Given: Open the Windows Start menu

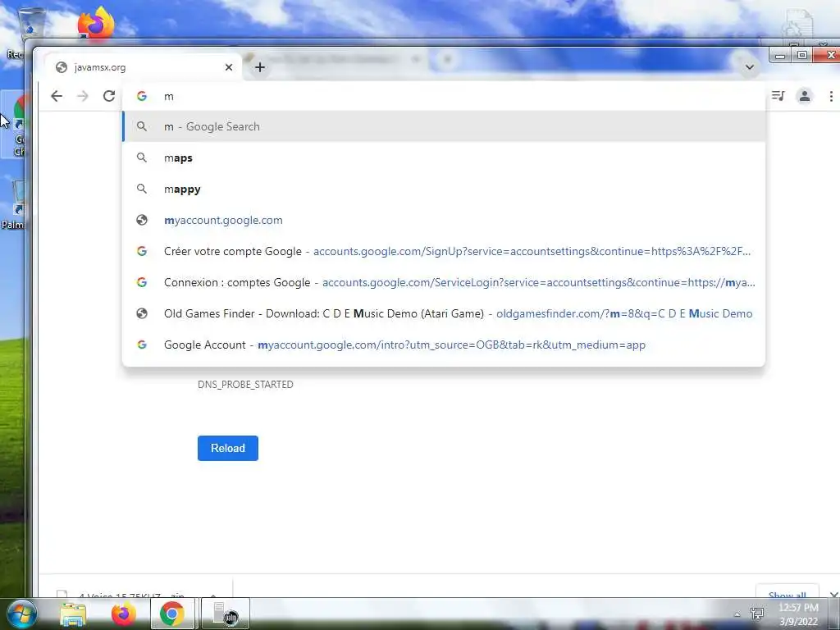Looking at the screenshot, I should point(22,614).
